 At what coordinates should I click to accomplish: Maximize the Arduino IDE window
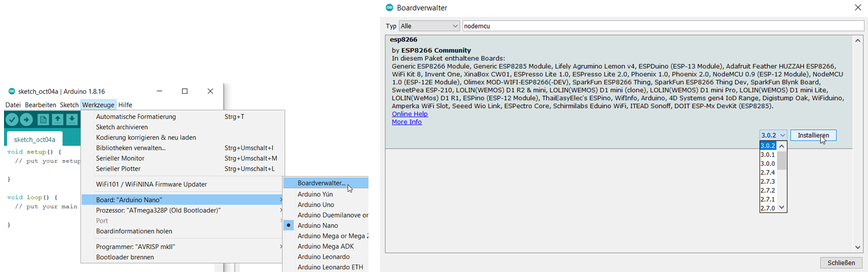(184, 91)
